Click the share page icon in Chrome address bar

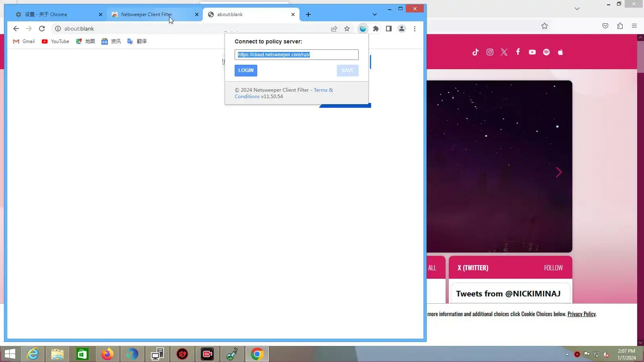(x=334, y=29)
